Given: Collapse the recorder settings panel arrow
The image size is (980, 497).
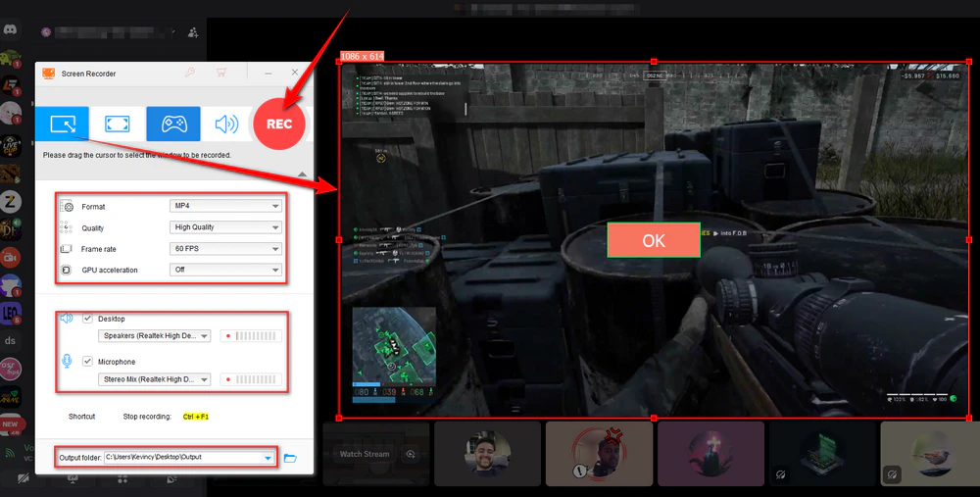Looking at the screenshot, I should click(302, 174).
